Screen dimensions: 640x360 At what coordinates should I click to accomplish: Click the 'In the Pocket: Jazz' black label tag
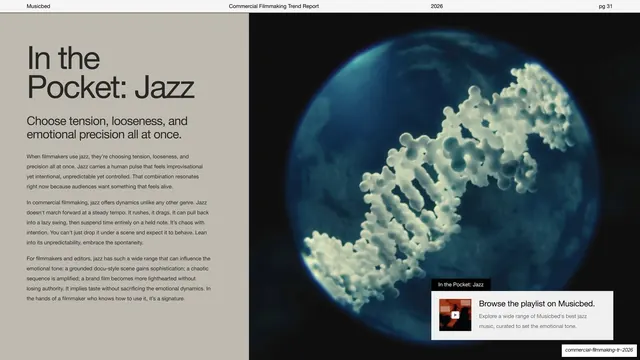click(461, 284)
